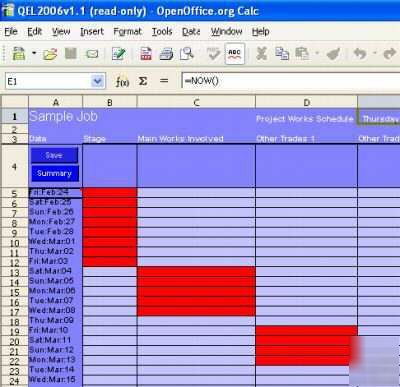Click the red Stage cell in row 8
Viewport: 400px width, 387px height.
coord(110,222)
